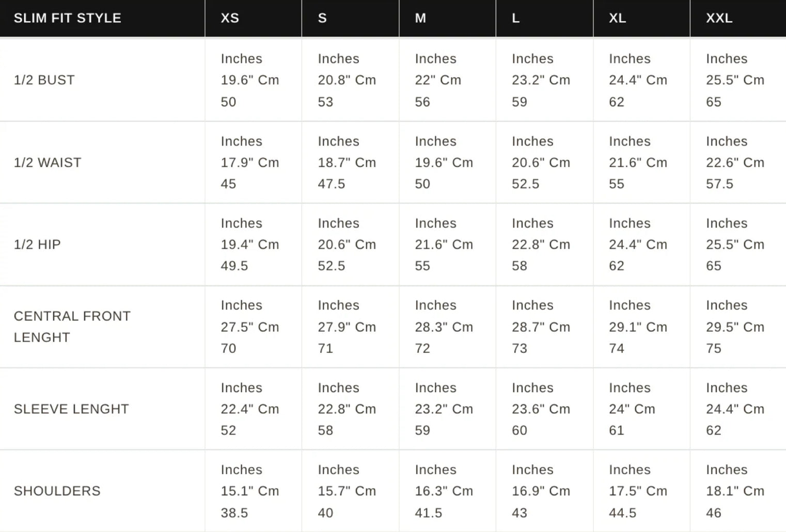Click the L size column header
The height and width of the screenshot is (532, 786).
pyautogui.click(x=515, y=18)
